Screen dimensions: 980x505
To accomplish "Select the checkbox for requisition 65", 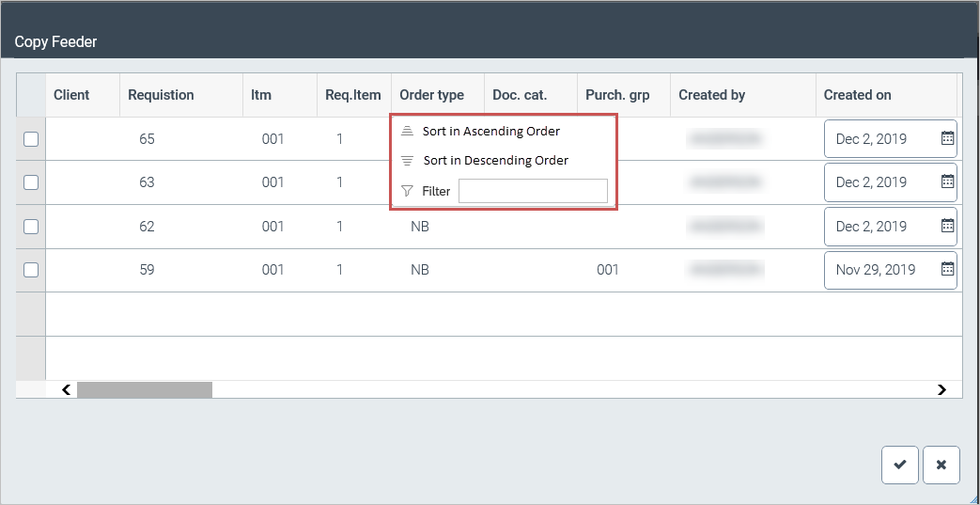I will click(x=31, y=139).
